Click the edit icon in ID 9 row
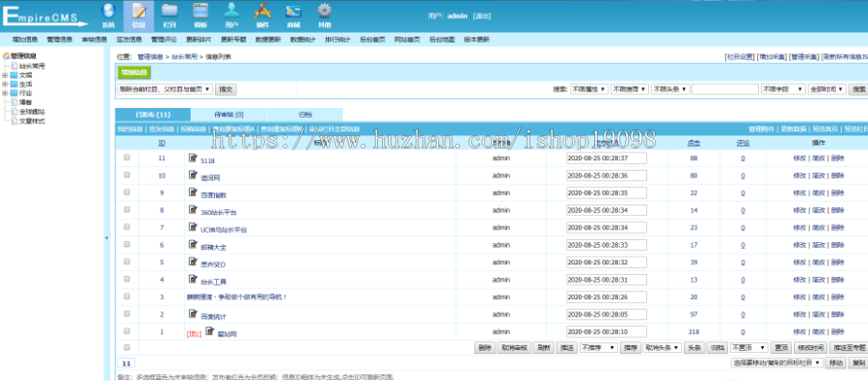 click(193, 192)
